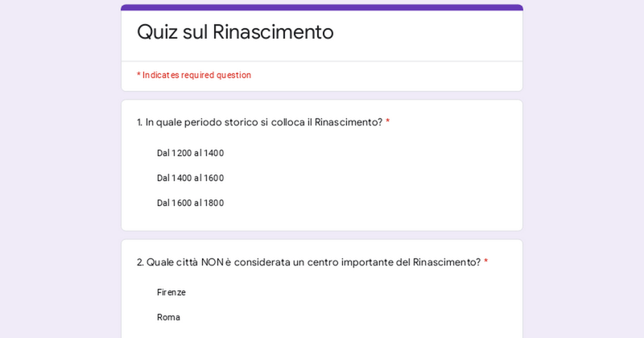Click the red asterisk before "Indicates required question"
644x338 pixels.
[x=138, y=75]
